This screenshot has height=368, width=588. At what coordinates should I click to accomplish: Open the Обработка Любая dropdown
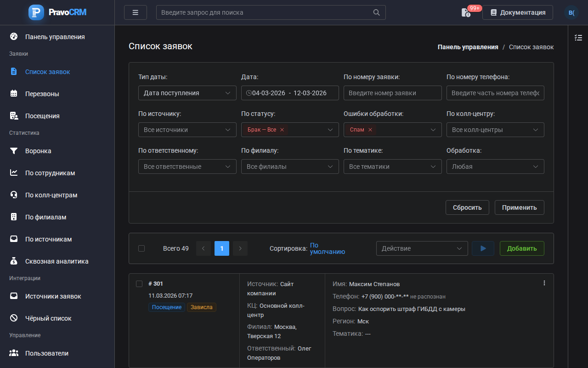(495, 167)
